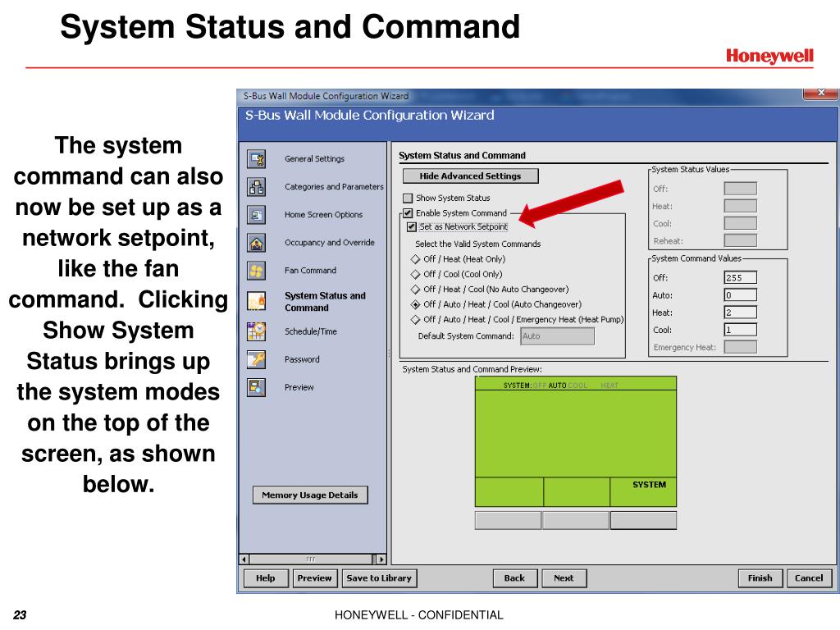Click the left gray button below preview
840x630 pixels.
[x=508, y=520]
